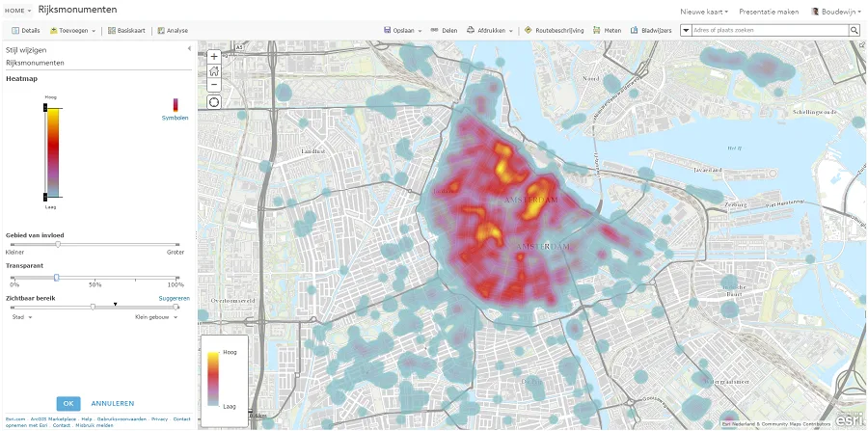
Task: Zoom out on the map
Action: (213, 84)
